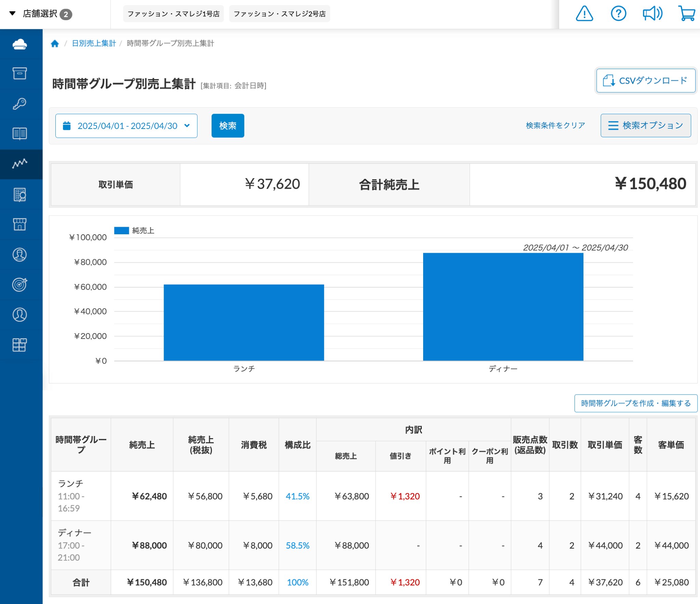The height and width of the screenshot is (604, 700).
Task: Open the key icon in sidebar
Action: (20, 104)
